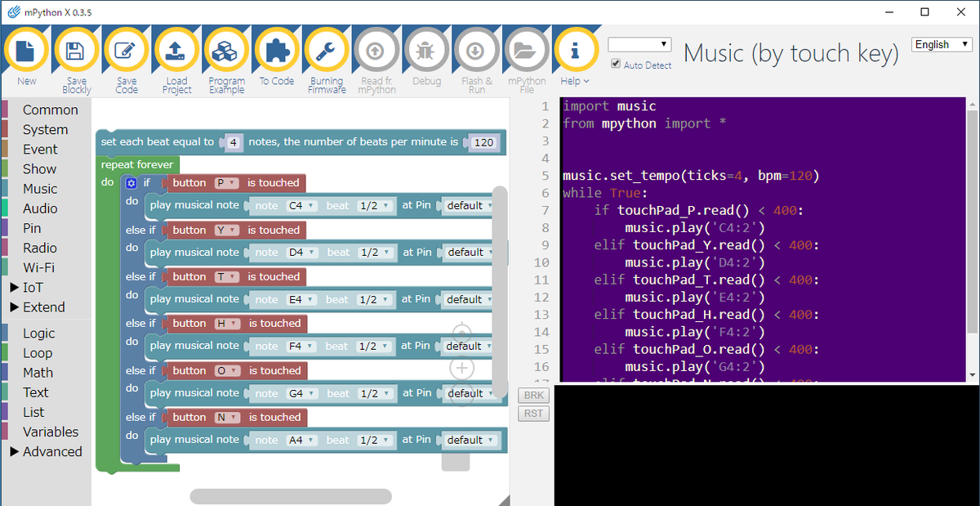Screen dimensions: 980x506
Task: Select the Pin block category
Action: (32, 228)
